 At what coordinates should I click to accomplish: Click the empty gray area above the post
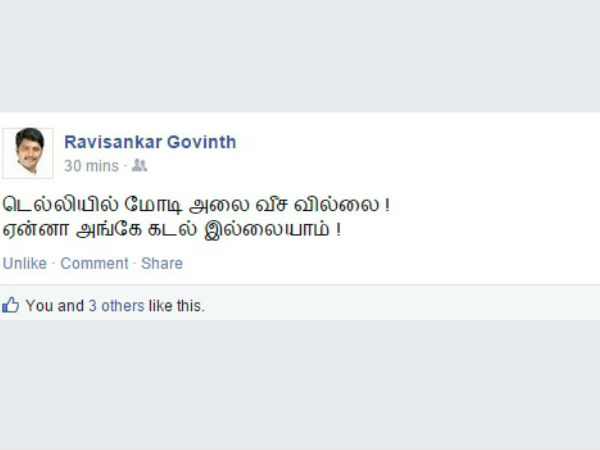pyautogui.click(x=300, y=56)
